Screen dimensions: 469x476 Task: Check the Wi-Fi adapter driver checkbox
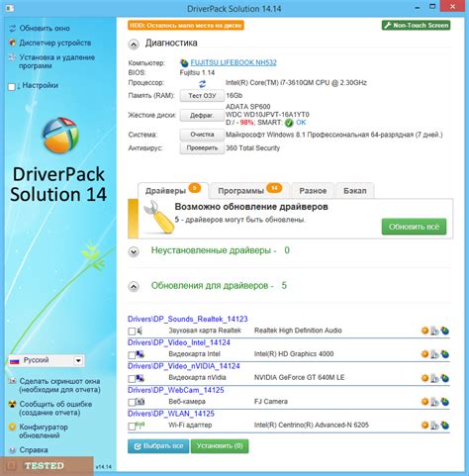pos(132,427)
